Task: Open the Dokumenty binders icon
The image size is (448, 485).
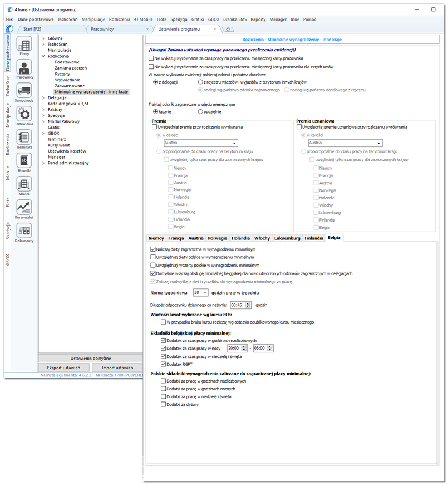Action: tap(24, 231)
